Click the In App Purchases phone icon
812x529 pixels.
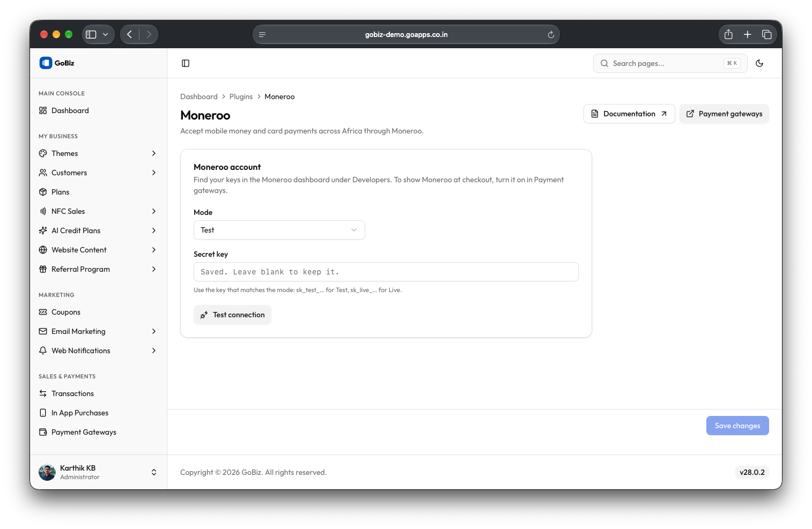[43, 413]
